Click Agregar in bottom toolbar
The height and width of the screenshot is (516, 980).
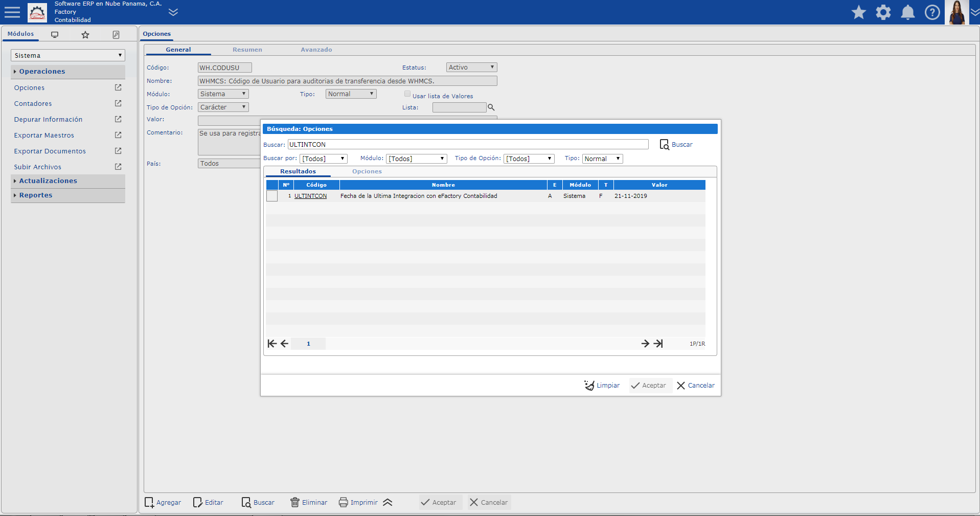point(163,503)
